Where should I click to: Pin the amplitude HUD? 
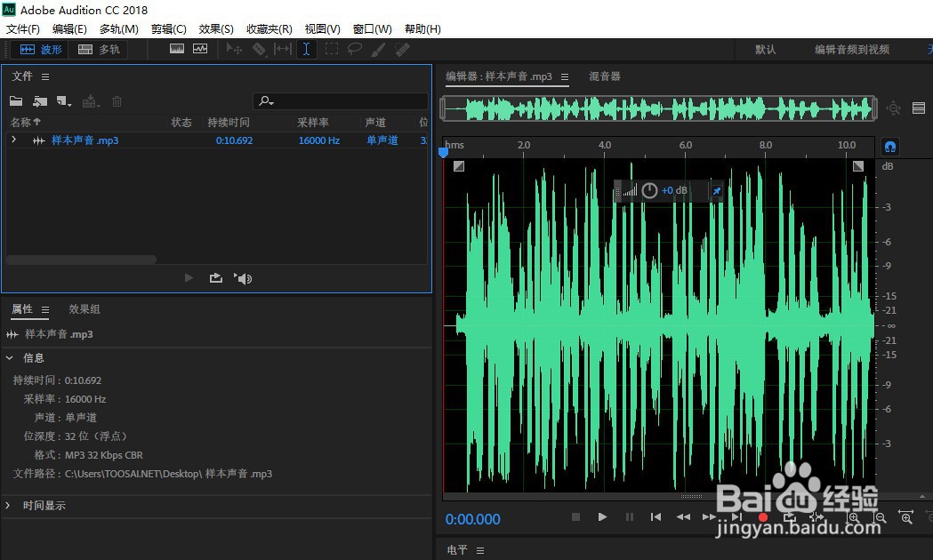click(x=717, y=191)
